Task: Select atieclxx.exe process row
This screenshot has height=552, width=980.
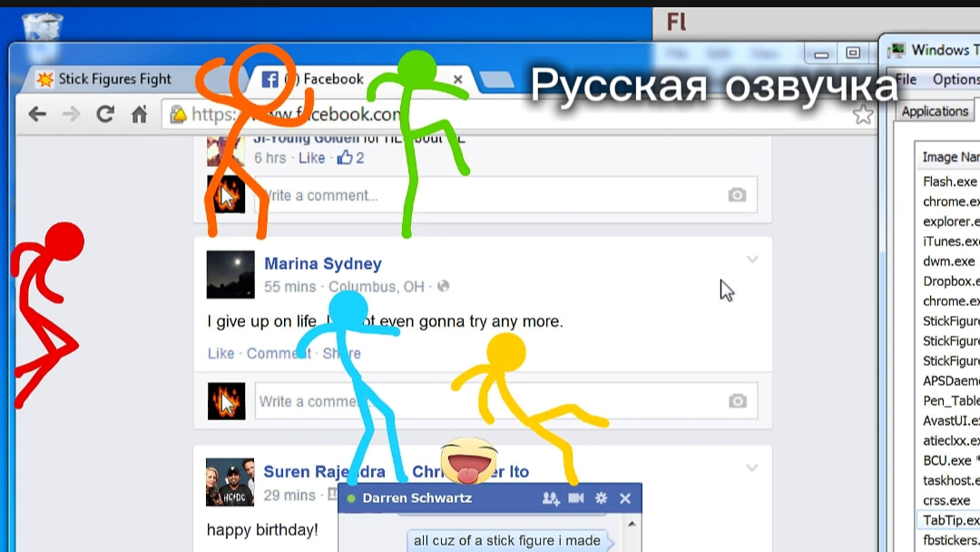Action: tap(949, 440)
